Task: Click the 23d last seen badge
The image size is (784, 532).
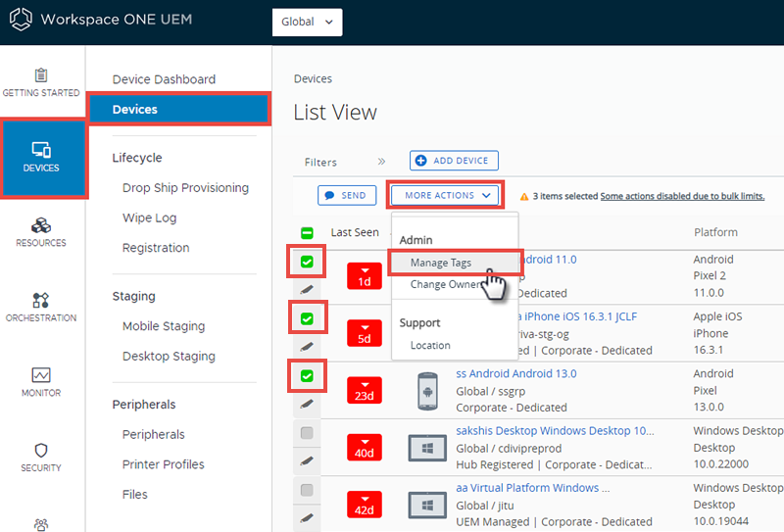Action: pos(365,390)
